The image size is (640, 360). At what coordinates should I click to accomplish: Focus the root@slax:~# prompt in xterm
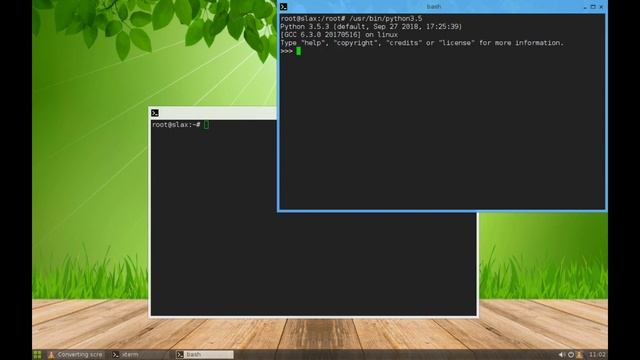tap(176, 125)
